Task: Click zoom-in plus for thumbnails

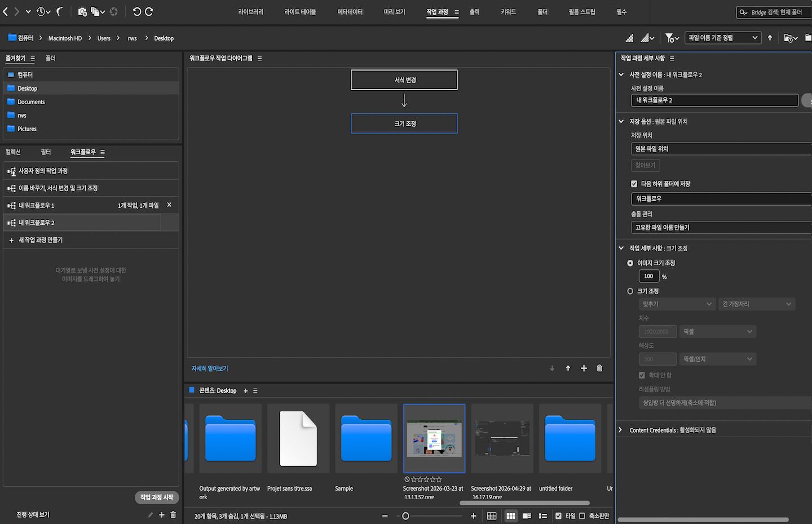Action: point(473,516)
